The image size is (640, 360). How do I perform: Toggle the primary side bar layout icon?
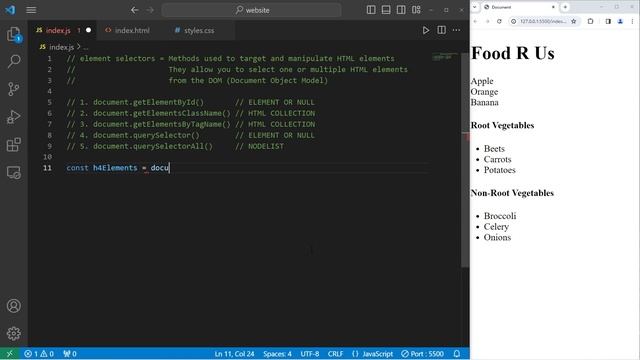[371, 10]
